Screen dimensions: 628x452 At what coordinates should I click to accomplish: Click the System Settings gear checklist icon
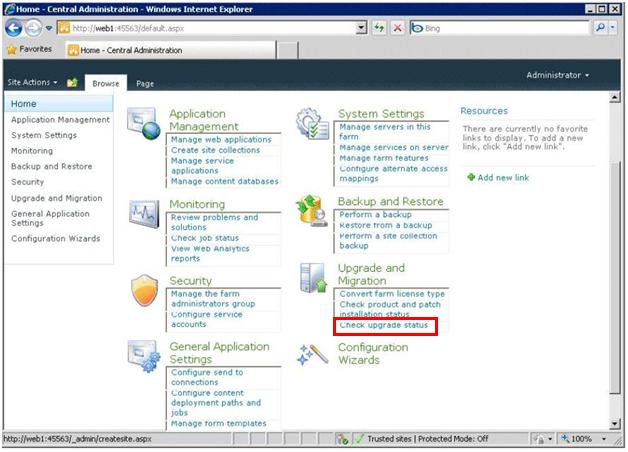tap(313, 123)
